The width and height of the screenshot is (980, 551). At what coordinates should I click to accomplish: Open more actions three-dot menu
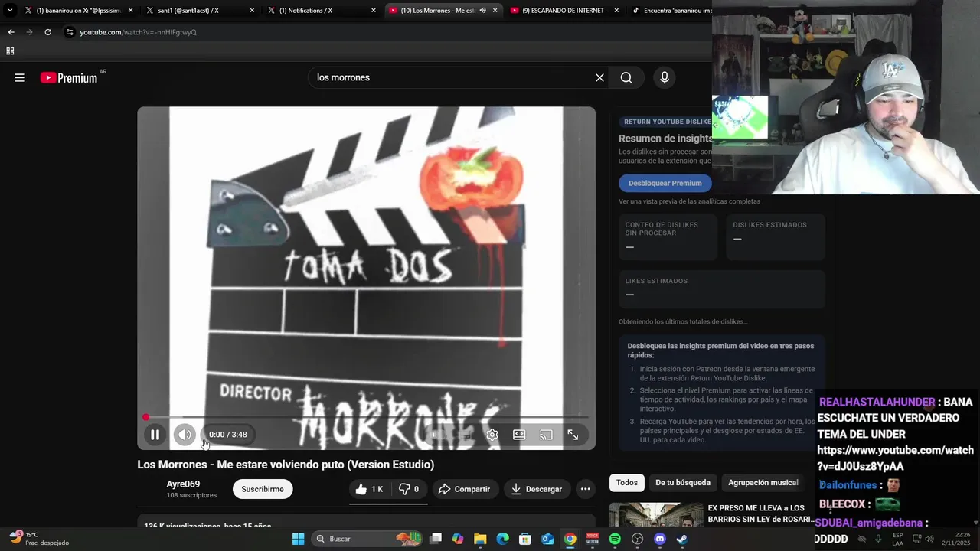pyautogui.click(x=585, y=489)
